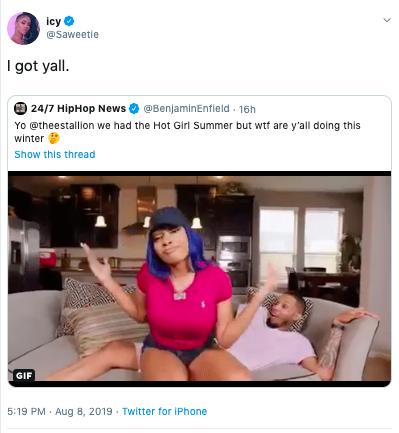This screenshot has height=433, width=399.
Task: Open the @Saweetie handle link
Action: click(72, 35)
